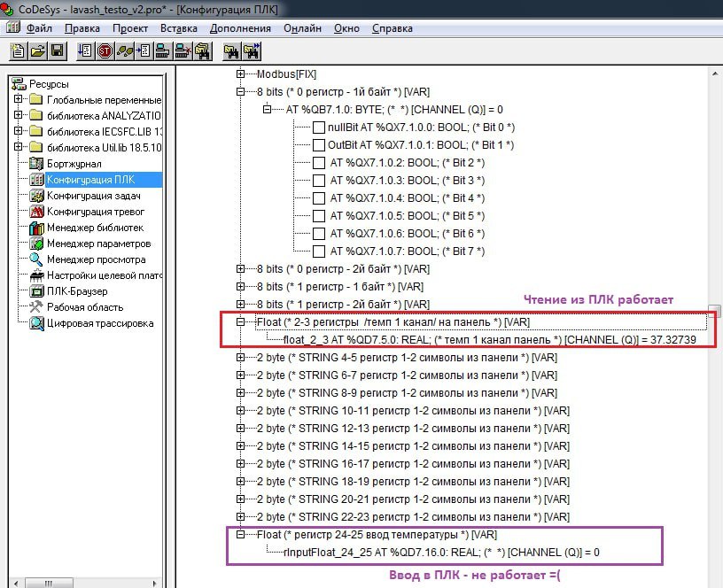Click the Ресурсы root icon
The width and height of the screenshot is (723, 588).
coord(19,84)
